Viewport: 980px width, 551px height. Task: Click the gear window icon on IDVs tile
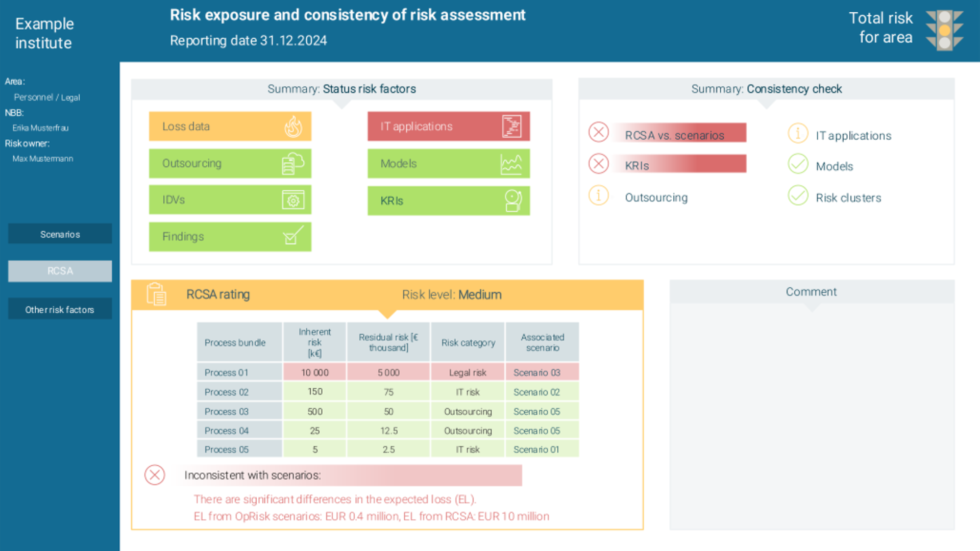point(293,200)
